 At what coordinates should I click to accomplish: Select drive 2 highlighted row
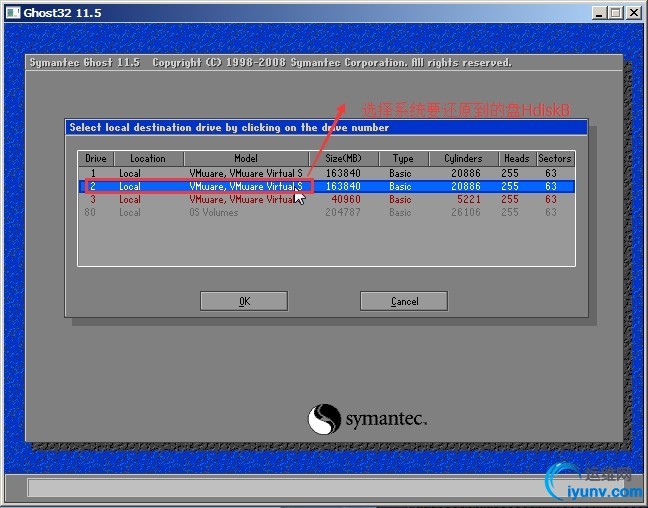tap(326, 186)
